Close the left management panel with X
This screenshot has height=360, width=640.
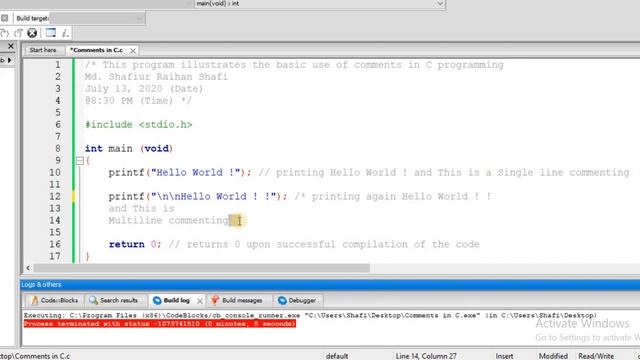coord(11,46)
